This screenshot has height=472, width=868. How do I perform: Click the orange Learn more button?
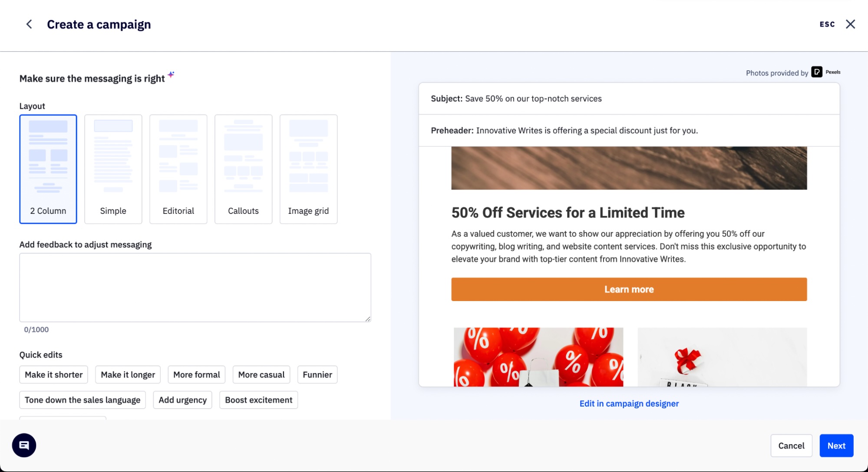tap(629, 289)
